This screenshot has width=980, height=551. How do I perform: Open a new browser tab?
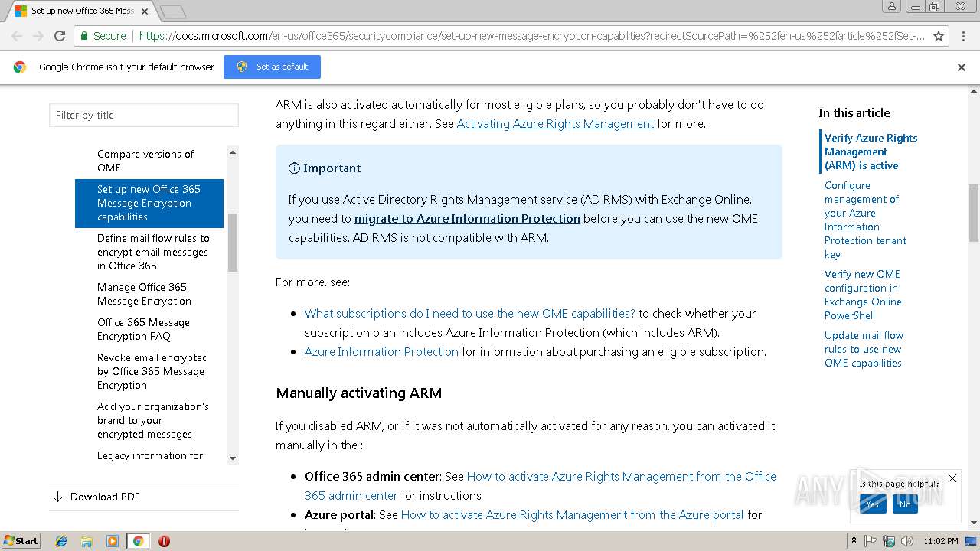[x=173, y=11]
